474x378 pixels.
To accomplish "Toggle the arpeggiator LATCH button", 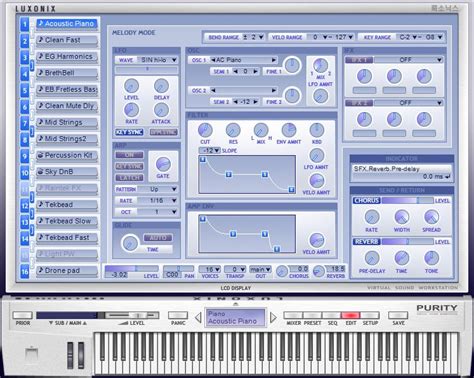I will [x=129, y=178].
